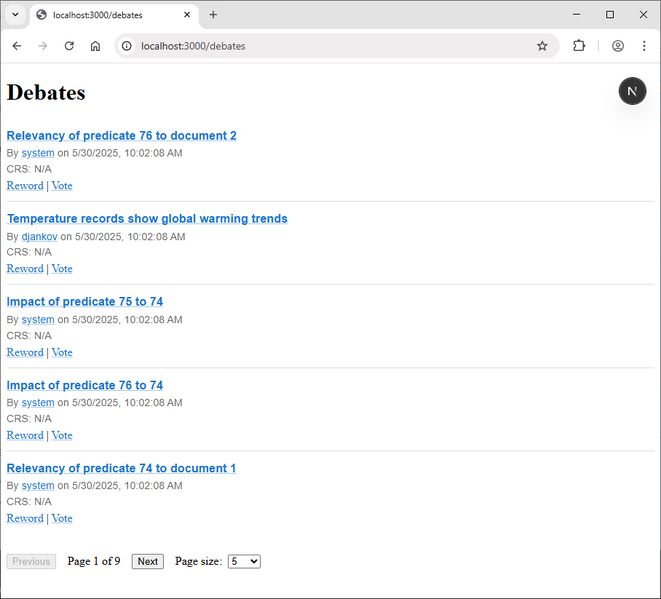
Task: Expand the tab search dropdown arrow
Action: coord(15,15)
